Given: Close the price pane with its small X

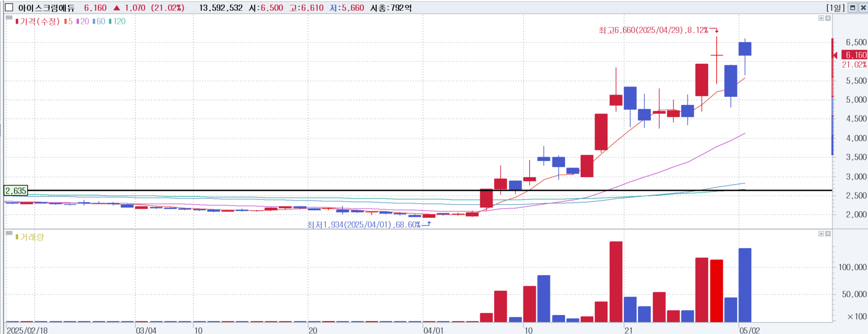Looking at the screenshot, I should pos(828,18).
